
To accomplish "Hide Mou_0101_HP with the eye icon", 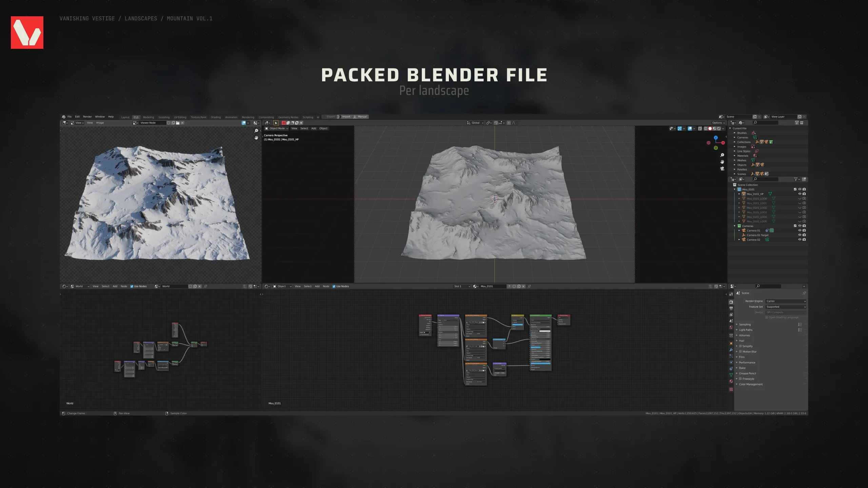I will pyautogui.click(x=800, y=194).
